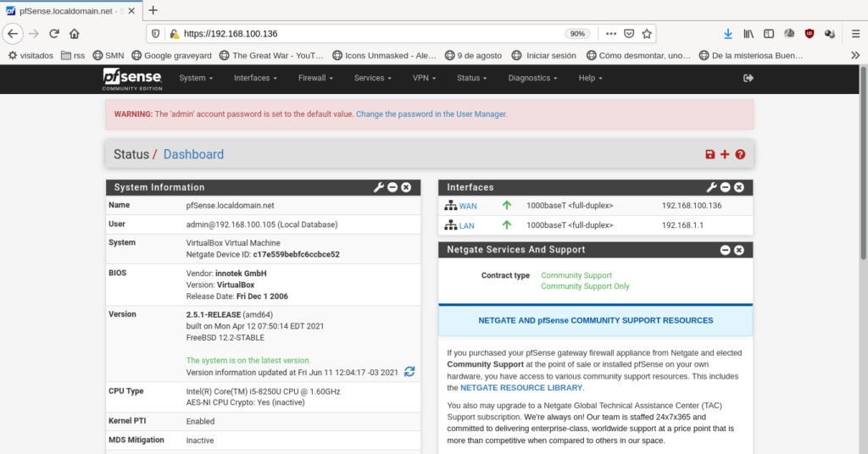Open the Services dropdown menu
This screenshot has height=454, width=868.
373,78
